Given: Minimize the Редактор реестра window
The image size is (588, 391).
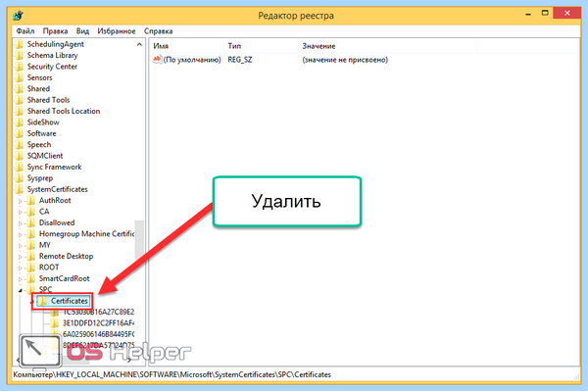Looking at the screenshot, I should pyautogui.click(x=529, y=14).
